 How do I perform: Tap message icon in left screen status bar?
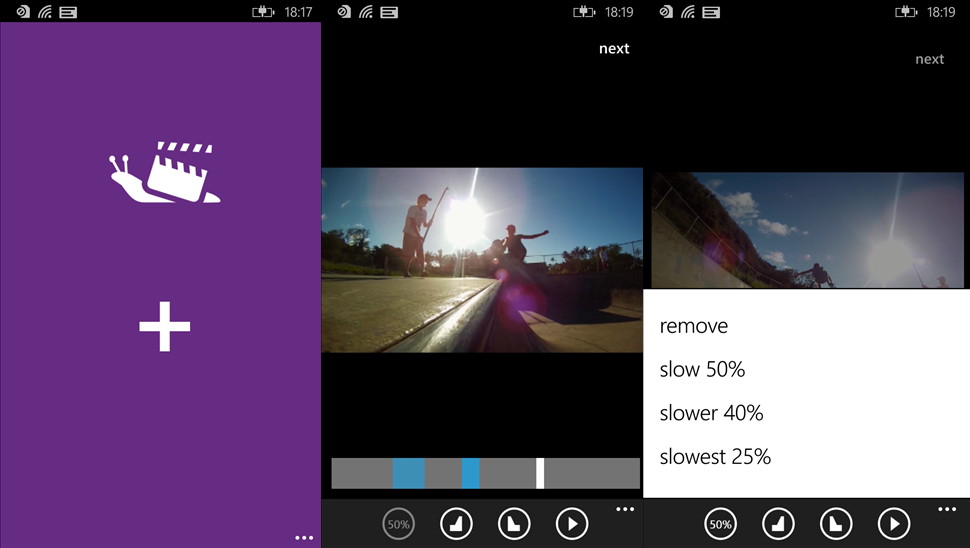click(x=68, y=12)
